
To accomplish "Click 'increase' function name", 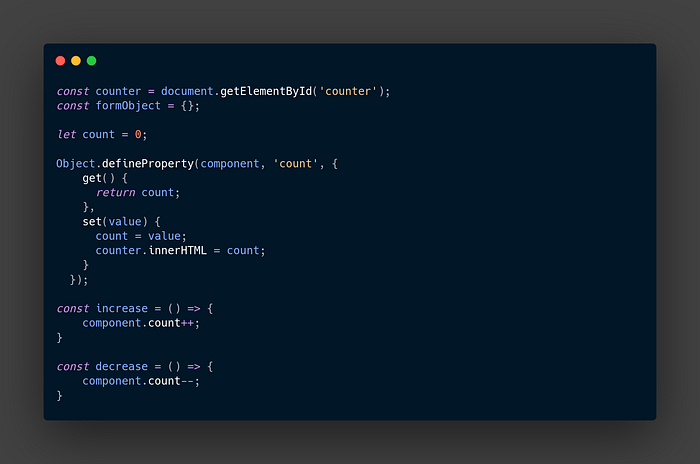I will [x=122, y=309].
